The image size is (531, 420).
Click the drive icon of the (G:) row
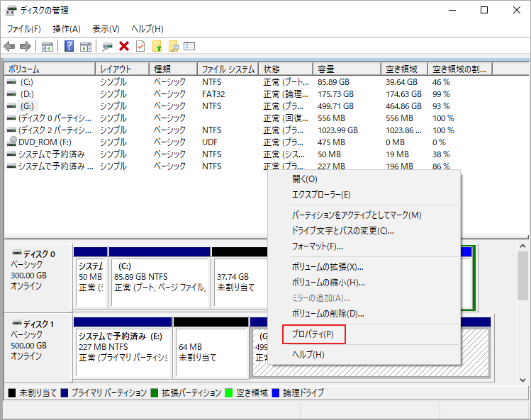[x=11, y=106]
